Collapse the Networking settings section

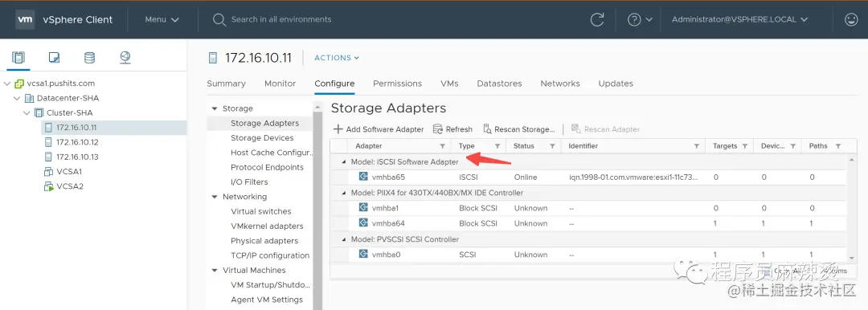(x=215, y=197)
